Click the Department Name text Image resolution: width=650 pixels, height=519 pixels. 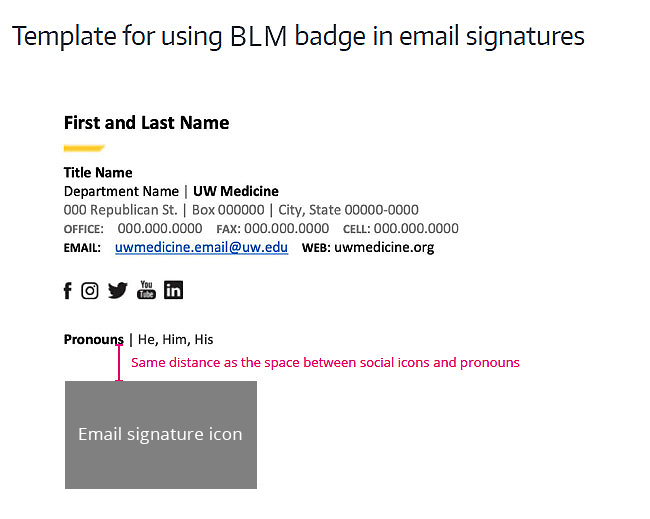(121, 192)
